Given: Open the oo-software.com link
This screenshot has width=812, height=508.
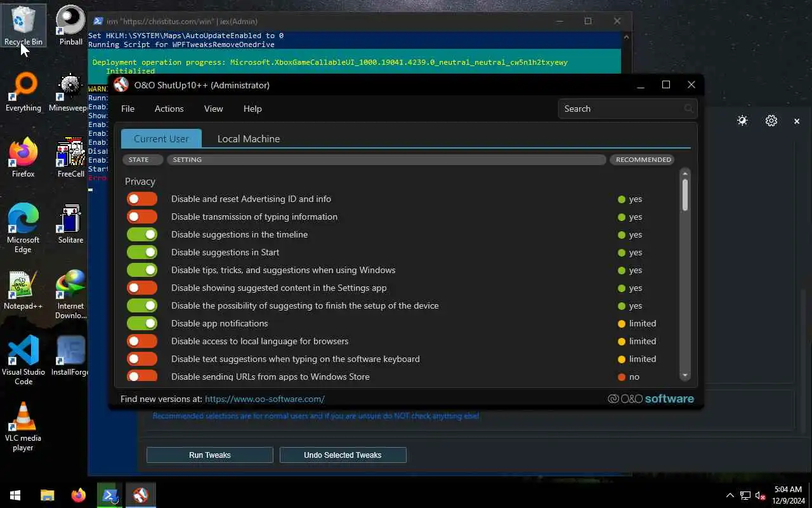Looking at the screenshot, I should click(x=265, y=399).
